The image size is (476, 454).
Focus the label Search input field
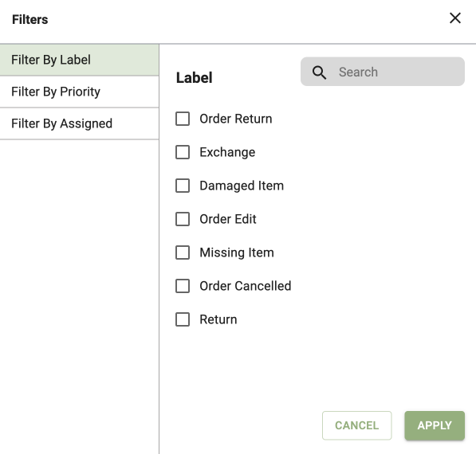click(383, 72)
